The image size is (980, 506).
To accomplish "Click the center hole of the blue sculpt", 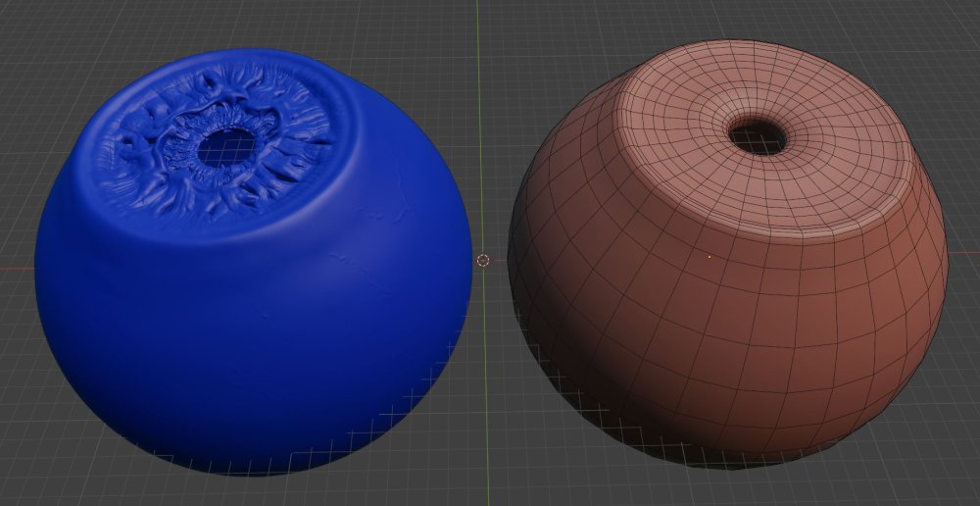I will click(x=227, y=147).
